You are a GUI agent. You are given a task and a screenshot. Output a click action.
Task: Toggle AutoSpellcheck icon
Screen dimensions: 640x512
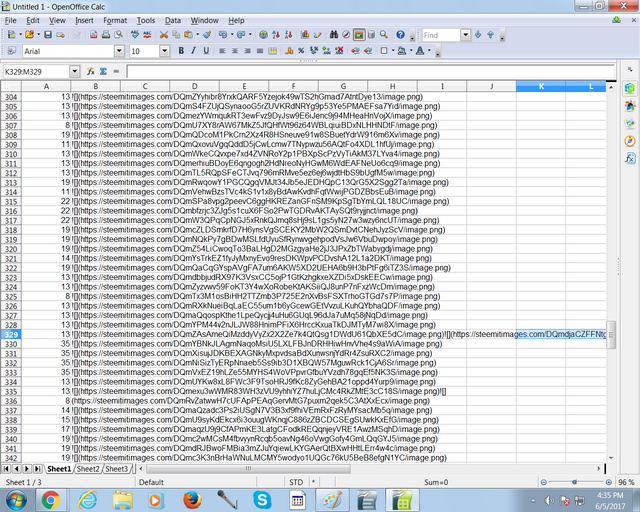[x=147, y=35]
